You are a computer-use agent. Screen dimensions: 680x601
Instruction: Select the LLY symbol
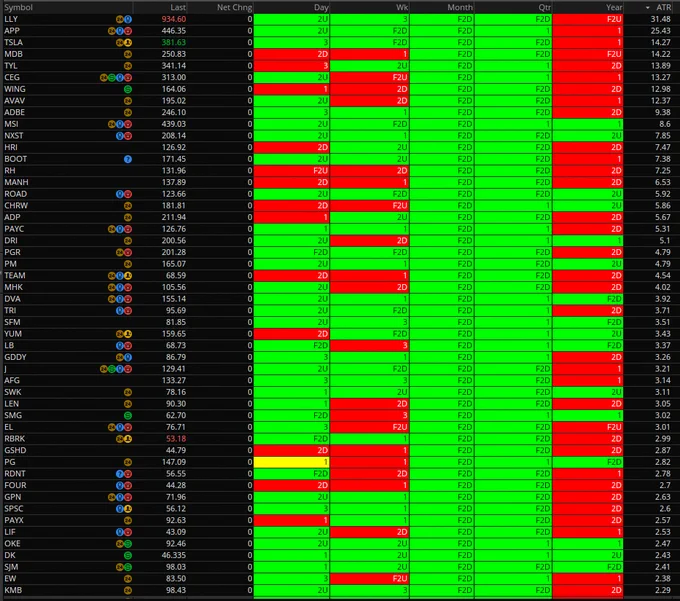[11, 19]
